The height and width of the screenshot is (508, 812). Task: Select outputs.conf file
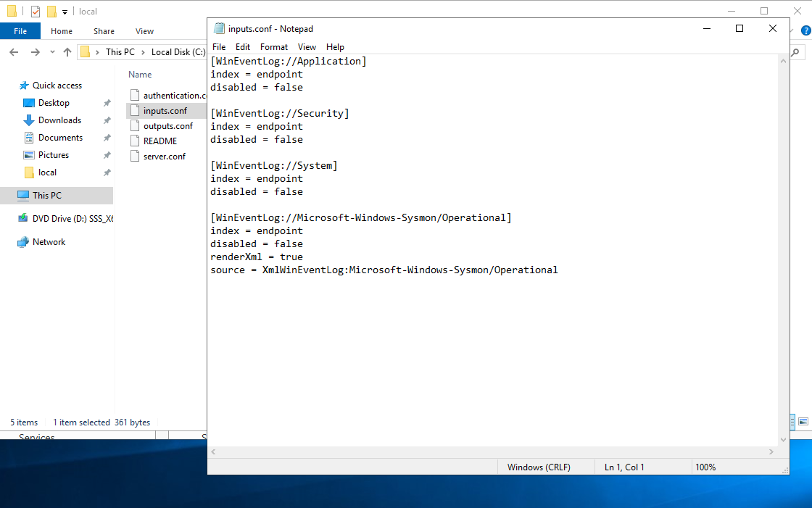[x=167, y=126]
